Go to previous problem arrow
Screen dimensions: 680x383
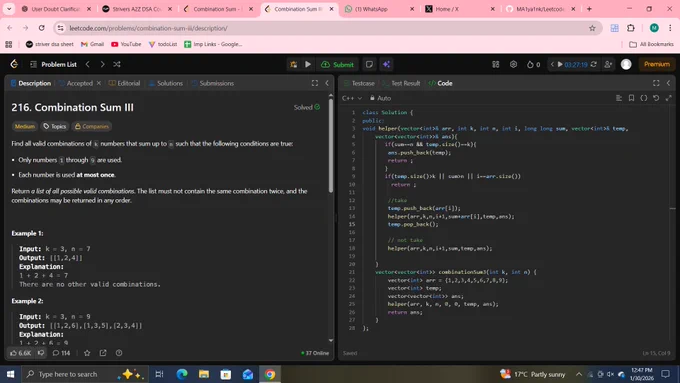coord(88,64)
